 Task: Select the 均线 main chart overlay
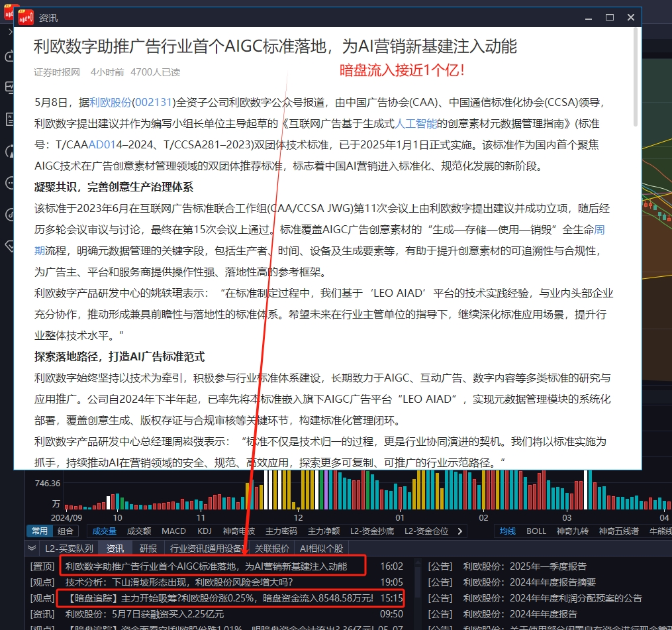point(507,531)
